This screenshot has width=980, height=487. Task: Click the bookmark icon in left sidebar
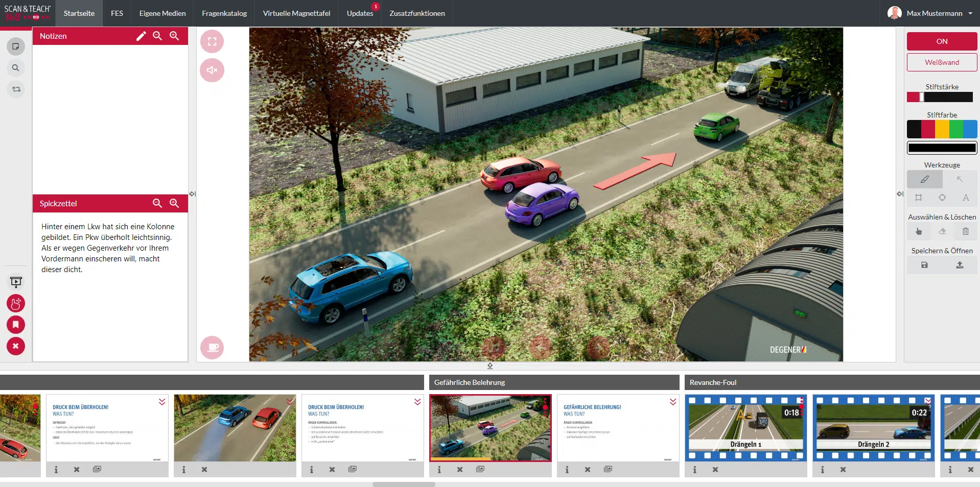pyautogui.click(x=16, y=325)
